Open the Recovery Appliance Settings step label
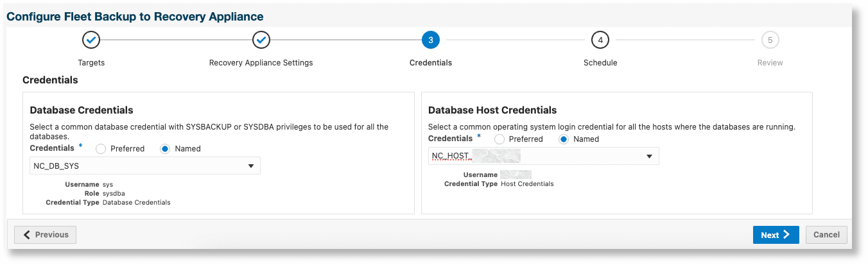The width and height of the screenshot is (868, 265). [261, 63]
